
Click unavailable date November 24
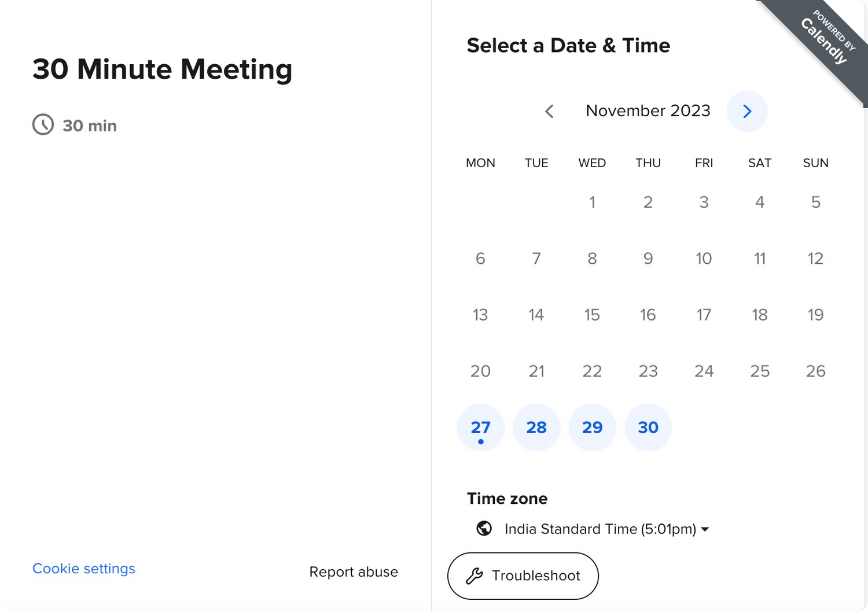704,371
